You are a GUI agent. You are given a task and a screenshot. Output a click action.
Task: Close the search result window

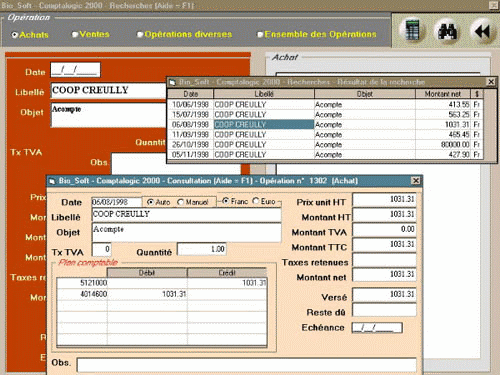(x=491, y=82)
